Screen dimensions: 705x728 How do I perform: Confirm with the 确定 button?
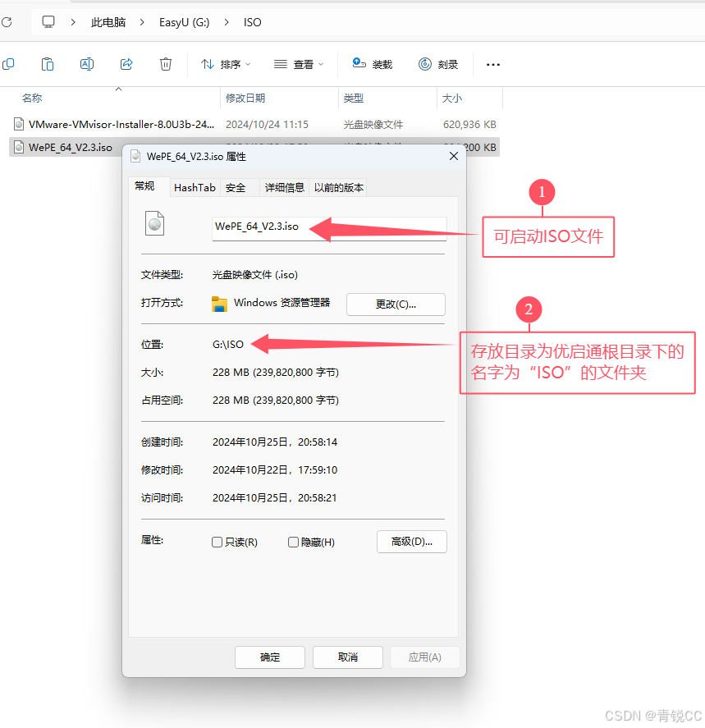tap(270, 657)
